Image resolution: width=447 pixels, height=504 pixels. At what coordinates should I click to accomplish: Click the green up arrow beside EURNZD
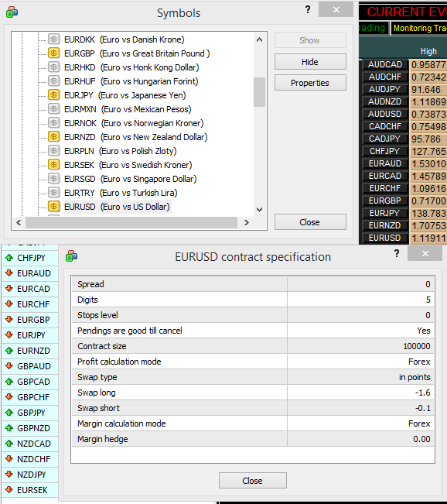coord(9,351)
